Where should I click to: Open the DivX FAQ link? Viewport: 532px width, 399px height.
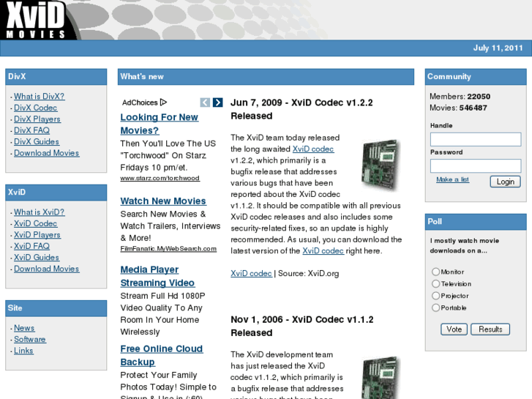click(x=31, y=130)
